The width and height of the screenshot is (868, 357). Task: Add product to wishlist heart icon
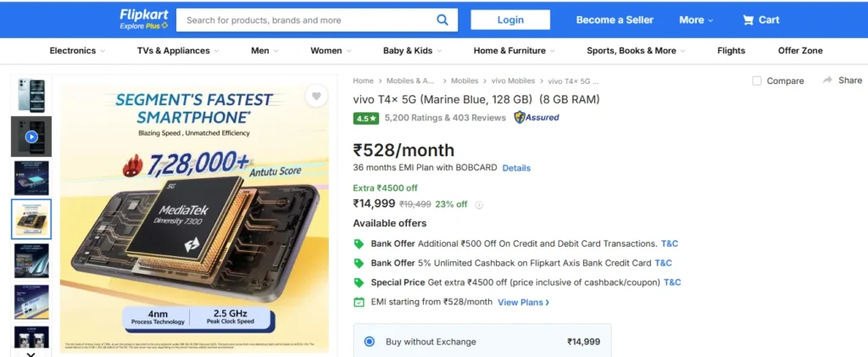(316, 97)
